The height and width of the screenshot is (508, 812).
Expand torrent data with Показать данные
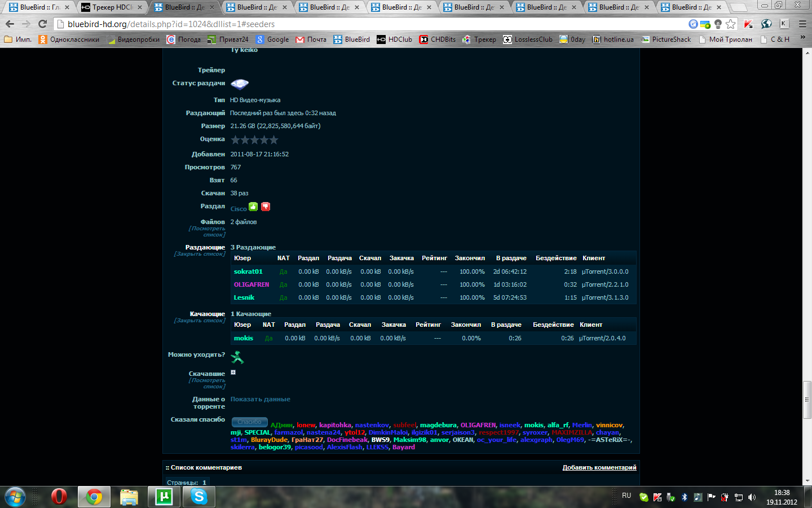click(x=261, y=399)
